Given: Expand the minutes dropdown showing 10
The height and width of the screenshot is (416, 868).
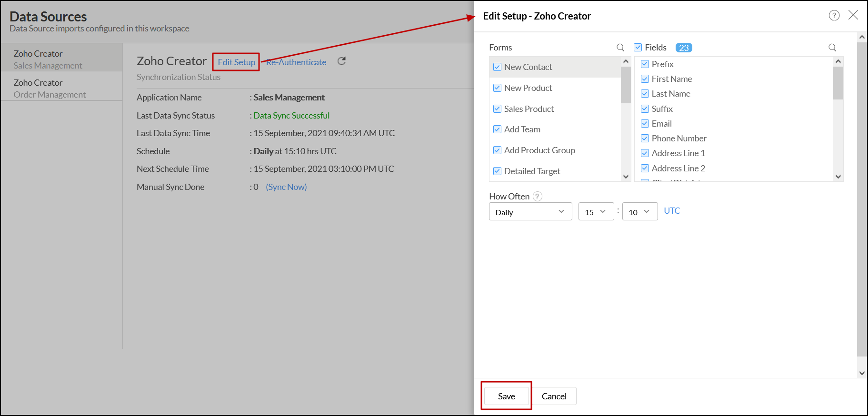Looking at the screenshot, I should click(x=639, y=212).
